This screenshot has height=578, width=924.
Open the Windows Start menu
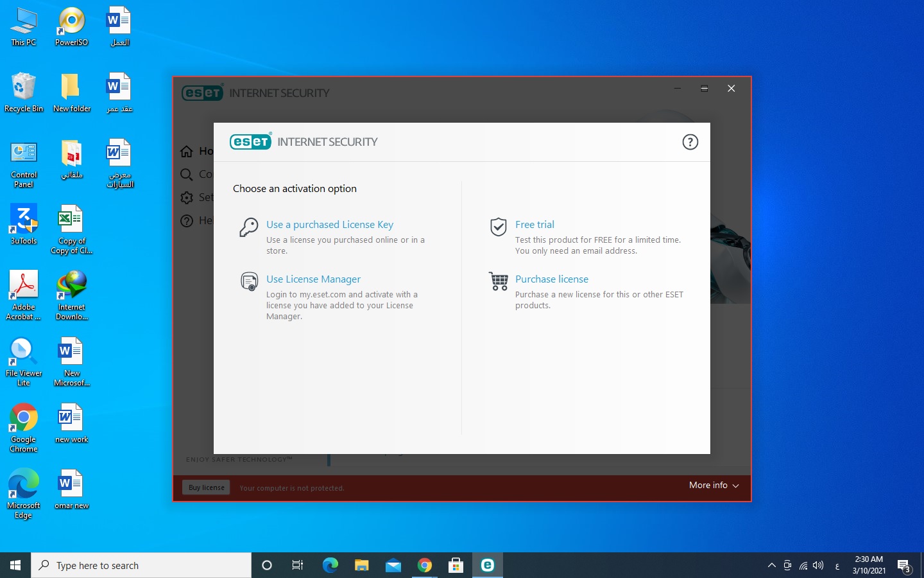click(x=15, y=565)
